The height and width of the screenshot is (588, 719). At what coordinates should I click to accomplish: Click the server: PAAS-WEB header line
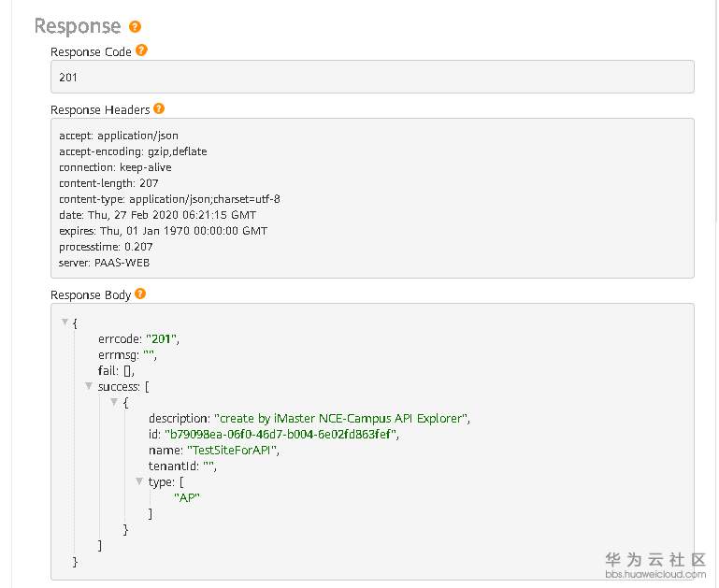pyautogui.click(x=104, y=263)
